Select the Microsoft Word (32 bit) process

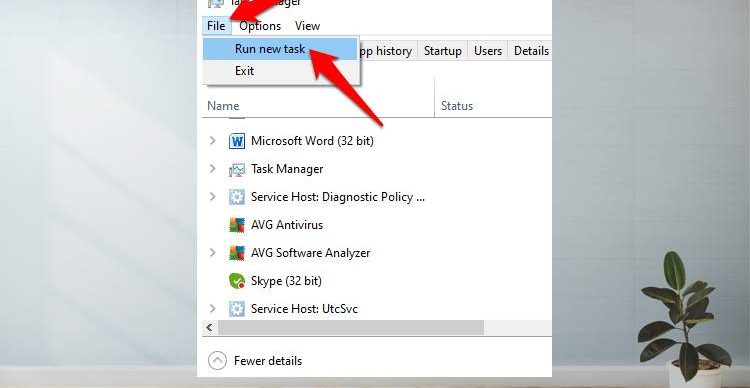[x=312, y=141]
